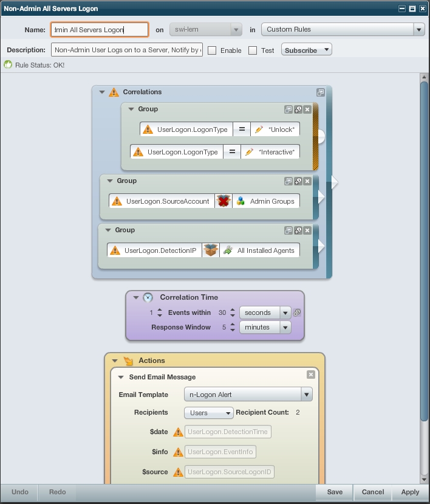Check the Test checkbox
430x504 pixels.
click(253, 50)
